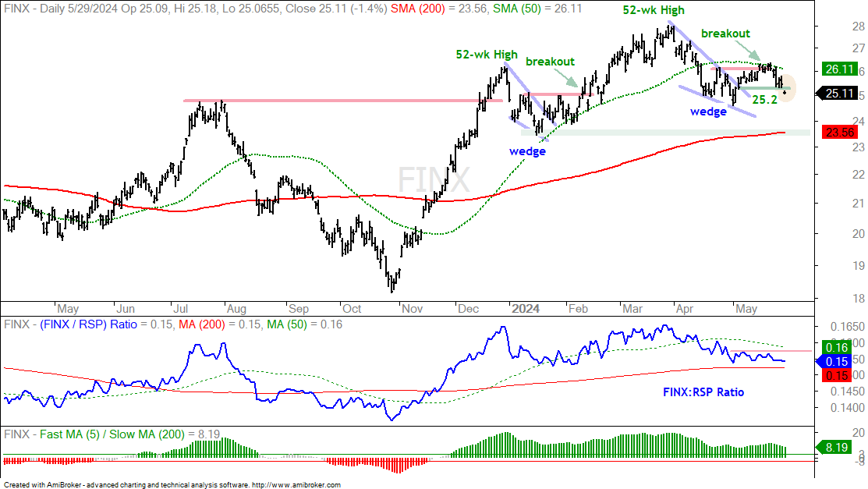Click the Oct month label on the time axis
This screenshot has width=868, height=489.
click(352, 309)
